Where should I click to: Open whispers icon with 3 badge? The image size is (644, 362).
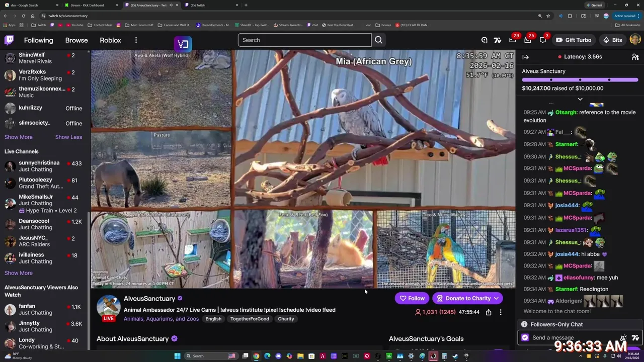coord(543,40)
